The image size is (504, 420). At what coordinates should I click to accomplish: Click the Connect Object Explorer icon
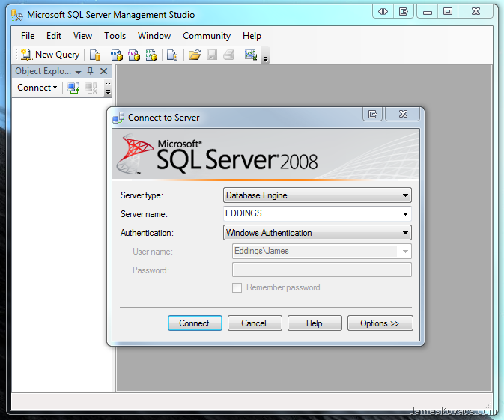pyautogui.click(x=73, y=88)
